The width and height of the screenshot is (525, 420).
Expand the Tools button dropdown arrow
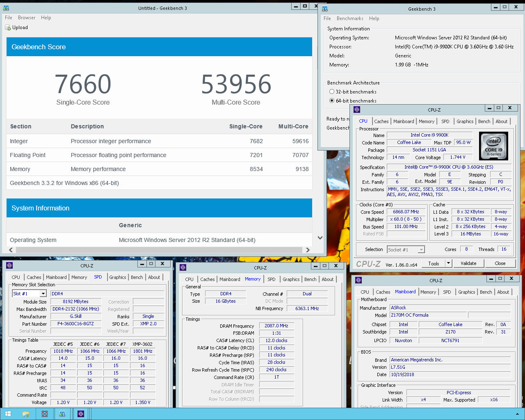448,263
